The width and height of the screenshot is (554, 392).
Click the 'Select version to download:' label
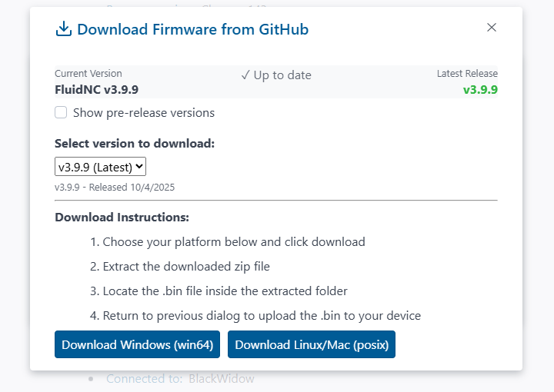135,144
